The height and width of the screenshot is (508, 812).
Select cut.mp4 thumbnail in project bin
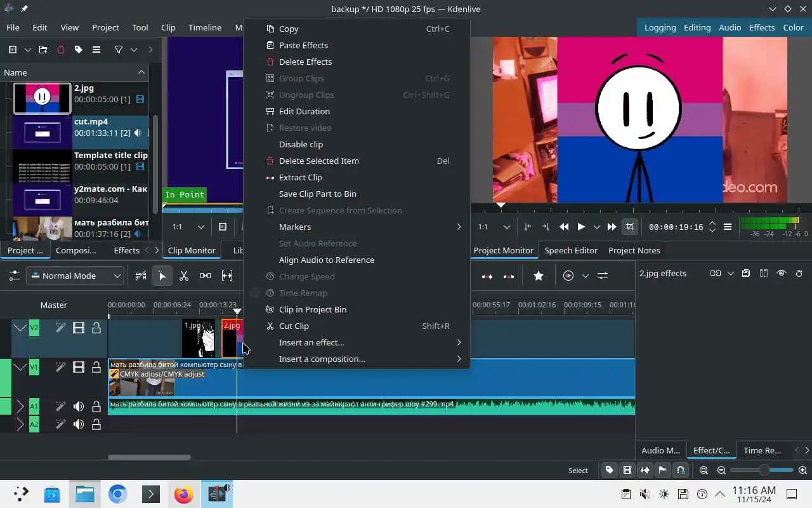[x=43, y=132]
